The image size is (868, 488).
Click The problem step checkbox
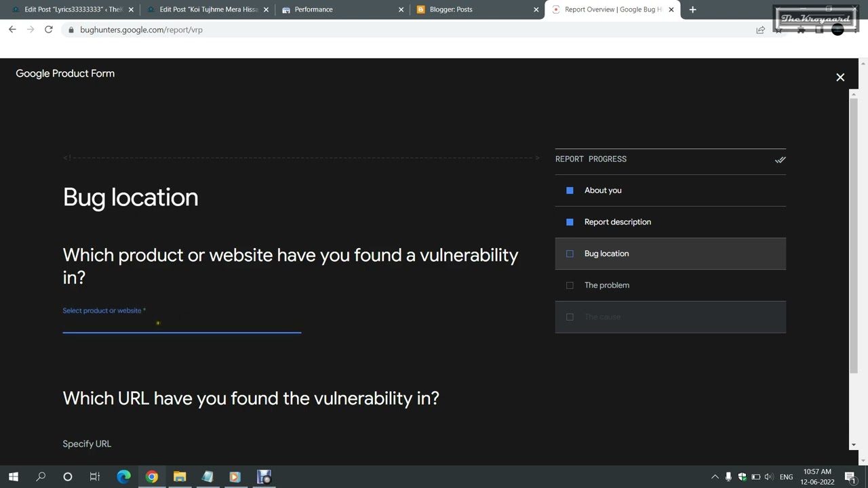pos(570,285)
